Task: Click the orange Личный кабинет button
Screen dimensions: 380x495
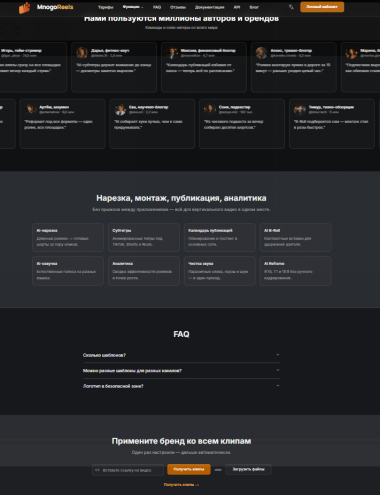Action: (x=322, y=7)
